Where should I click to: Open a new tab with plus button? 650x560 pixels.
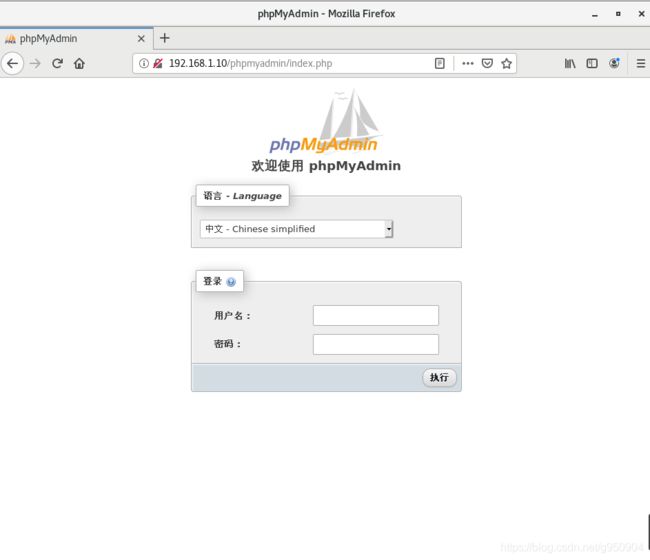coord(165,38)
